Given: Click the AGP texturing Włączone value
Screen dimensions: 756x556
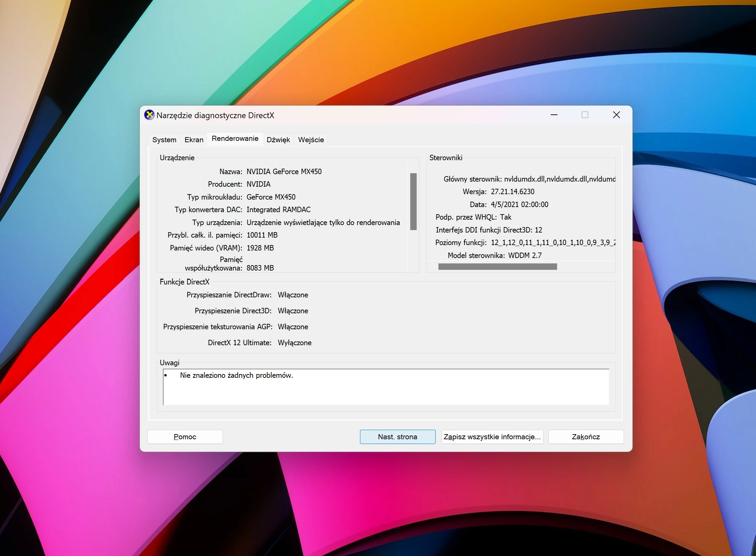Looking at the screenshot, I should coord(293,327).
